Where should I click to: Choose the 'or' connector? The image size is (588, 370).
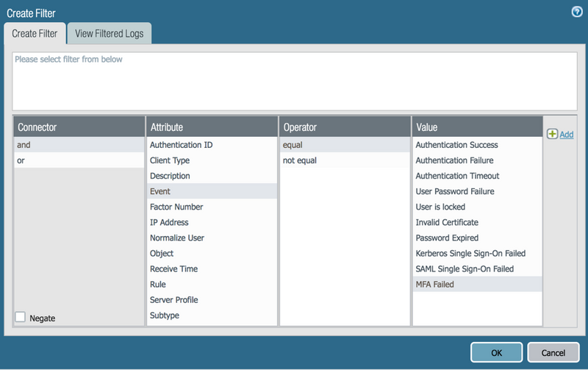pyautogui.click(x=79, y=160)
